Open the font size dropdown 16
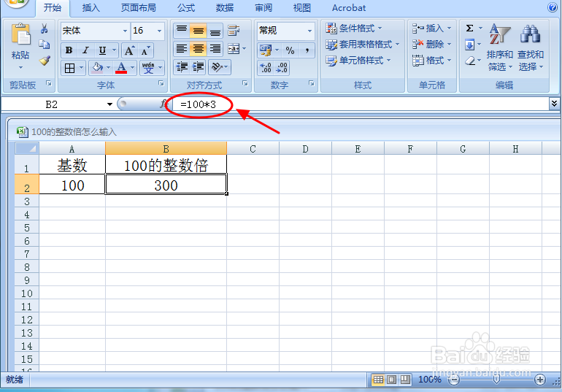Screen dimensions: 562x392 (x=159, y=31)
